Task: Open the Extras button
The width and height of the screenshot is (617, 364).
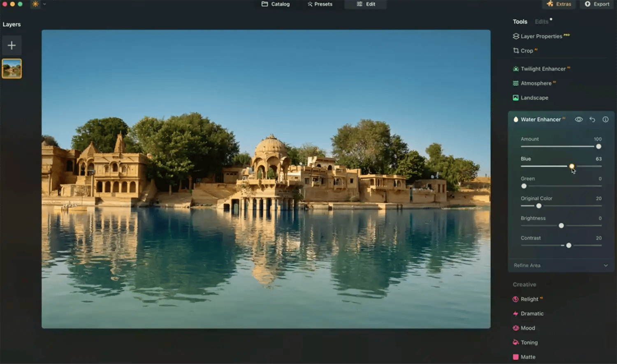Action: pos(559,4)
